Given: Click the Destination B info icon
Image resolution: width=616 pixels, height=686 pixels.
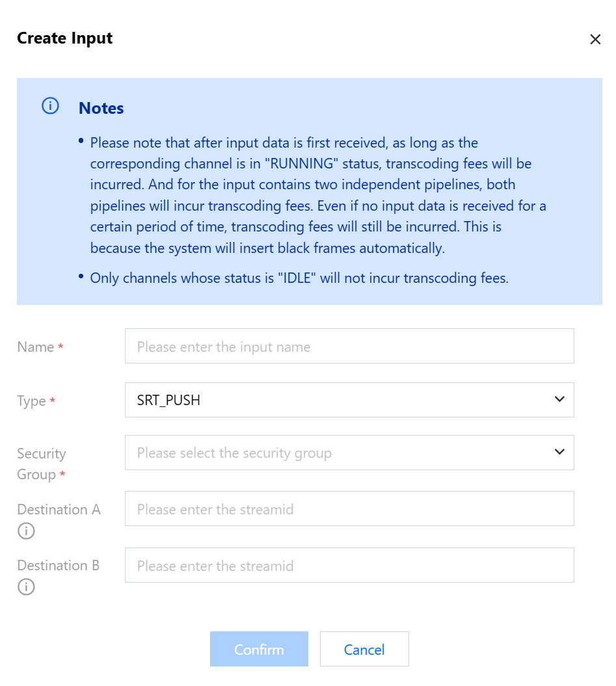Looking at the screenshot, I should (26, 587).
